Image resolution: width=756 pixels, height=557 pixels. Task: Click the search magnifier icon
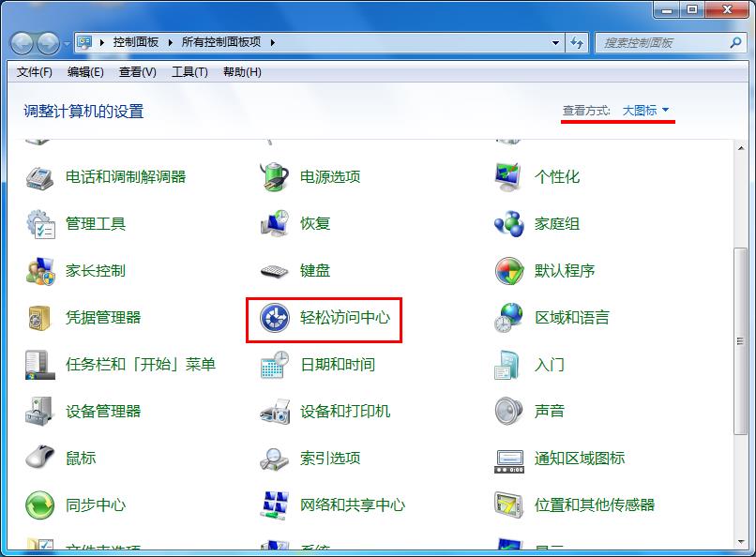point(735,43)
